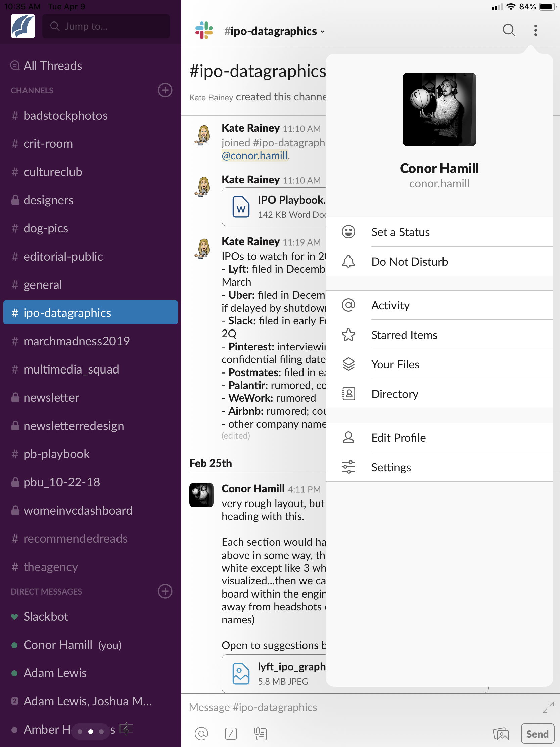Tap the Settings sliders icon
560x747 pixels.
pyautogui.click(x=348, y=467)
